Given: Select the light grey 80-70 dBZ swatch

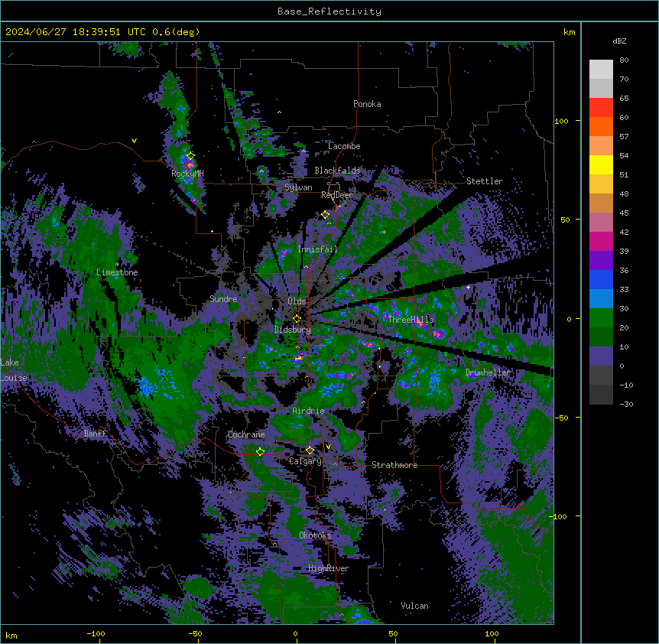Looking at the screenshot, I should coord(601,70).
